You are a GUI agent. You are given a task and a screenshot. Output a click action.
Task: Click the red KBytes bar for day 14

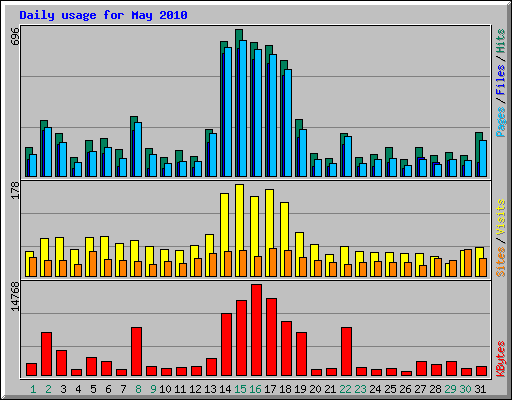(x=226, y=345)
